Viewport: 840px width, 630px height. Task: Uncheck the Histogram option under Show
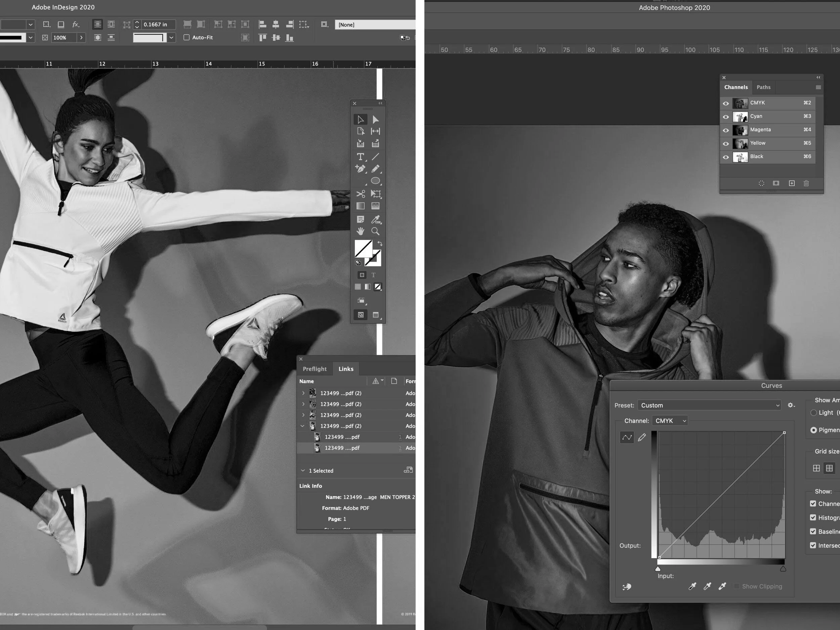813,517
